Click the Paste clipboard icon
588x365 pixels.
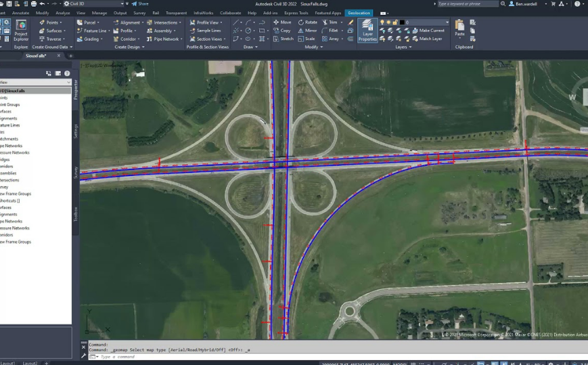pos(459,26)
